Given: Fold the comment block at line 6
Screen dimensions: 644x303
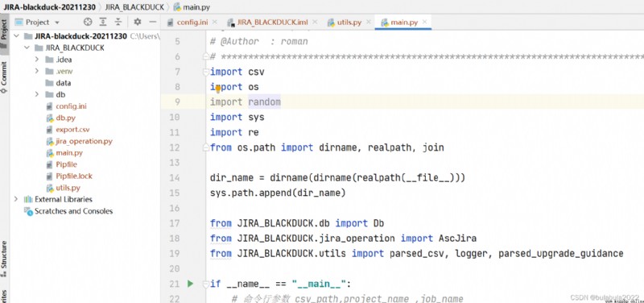Looking at the screenshot, I should pos(206,56).
